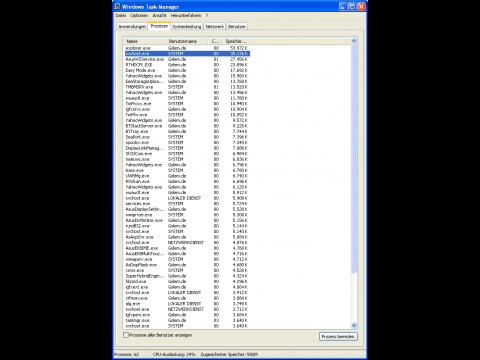480x360 pixels.
Task: Open the Datei menu
Action: (x=121, y=15)
